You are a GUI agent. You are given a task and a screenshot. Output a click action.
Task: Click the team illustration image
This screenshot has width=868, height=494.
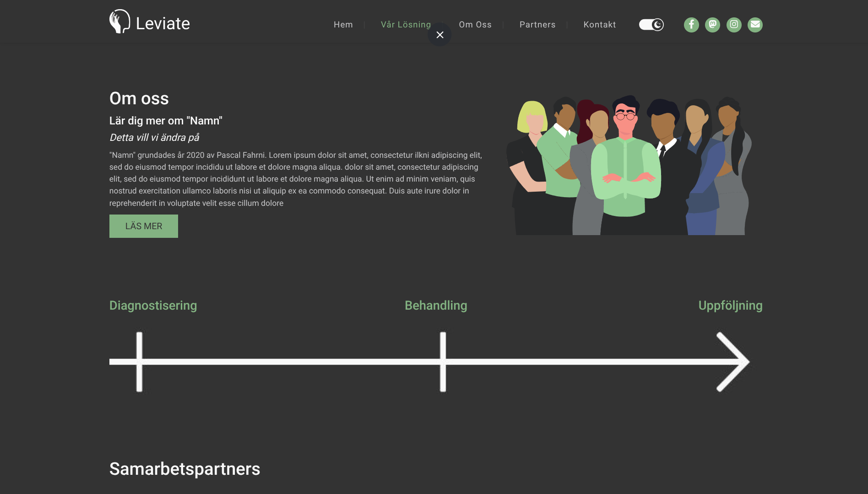coord(629,165)
